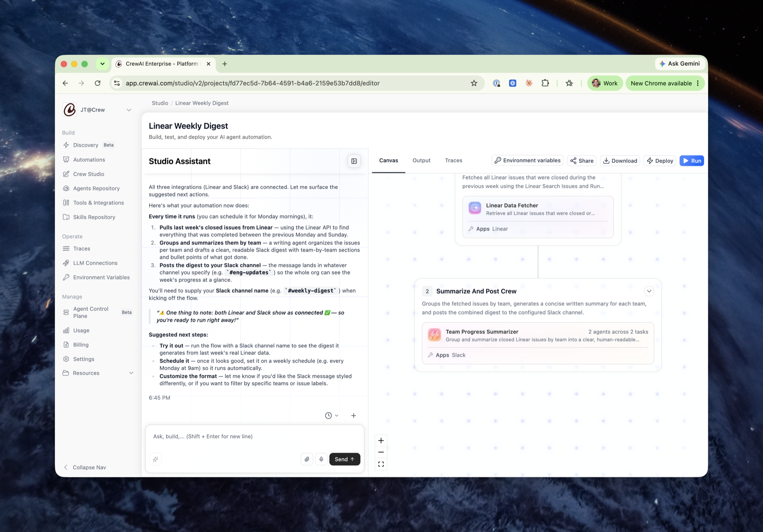Bookmark this page with star icon
763x532 pixels.
474,83
